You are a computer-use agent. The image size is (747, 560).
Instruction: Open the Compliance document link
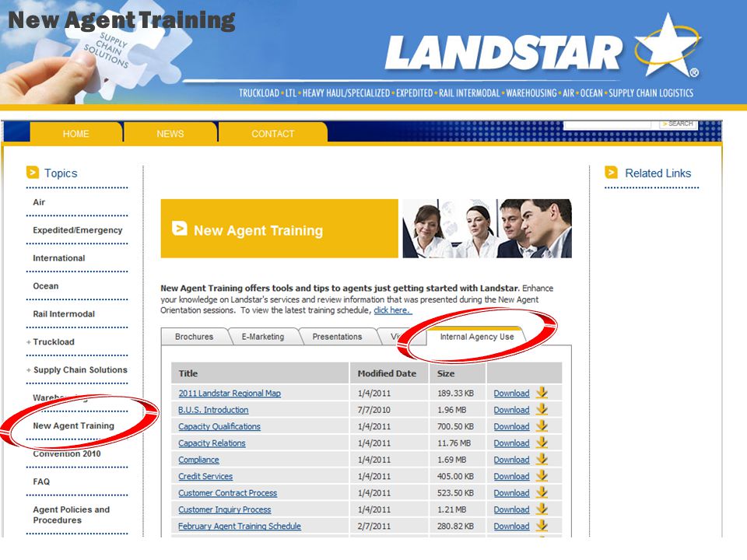click(198, 460)
